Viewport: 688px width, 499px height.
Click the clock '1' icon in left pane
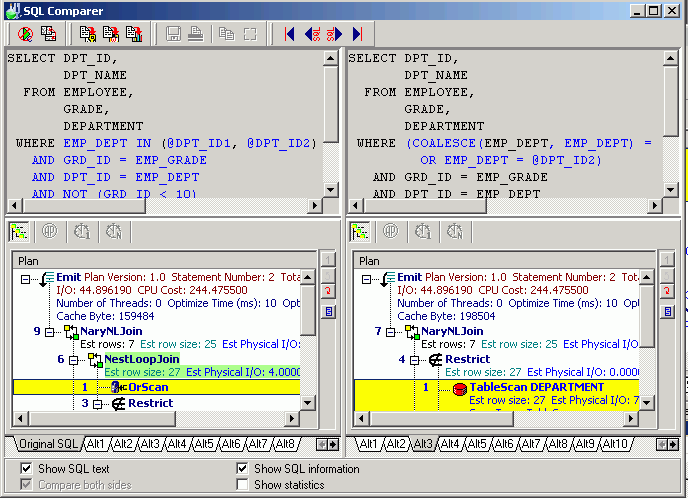pos(82,231)
